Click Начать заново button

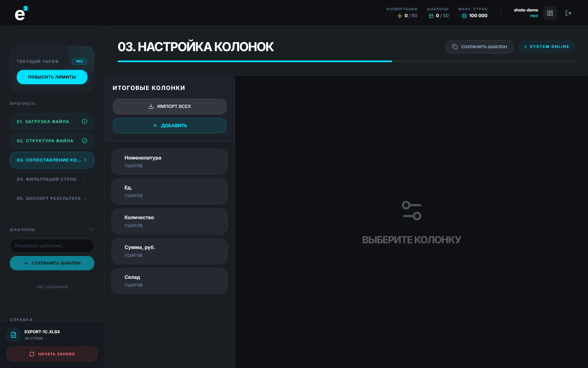(52, 354)
